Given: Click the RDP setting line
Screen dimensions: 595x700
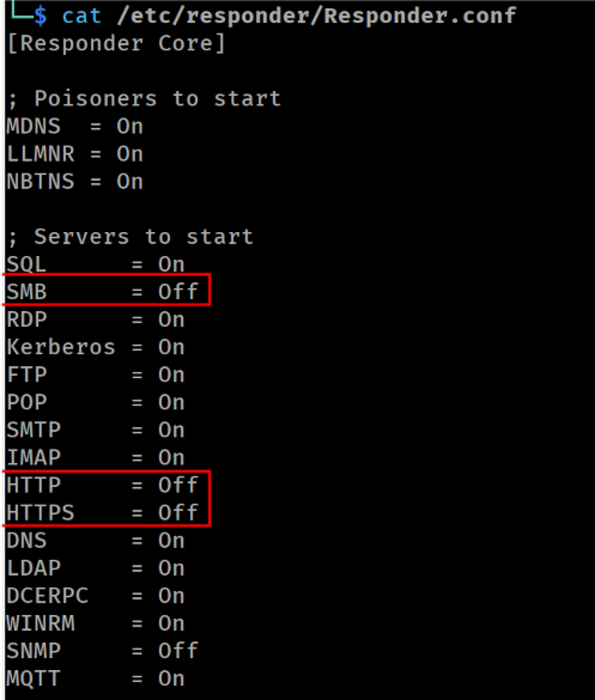Looking at the screenshot, I should 95,319.
